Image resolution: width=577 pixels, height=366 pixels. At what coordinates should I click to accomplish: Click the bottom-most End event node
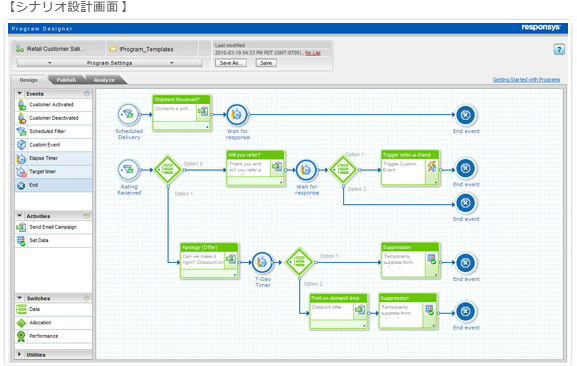[466, 312]
